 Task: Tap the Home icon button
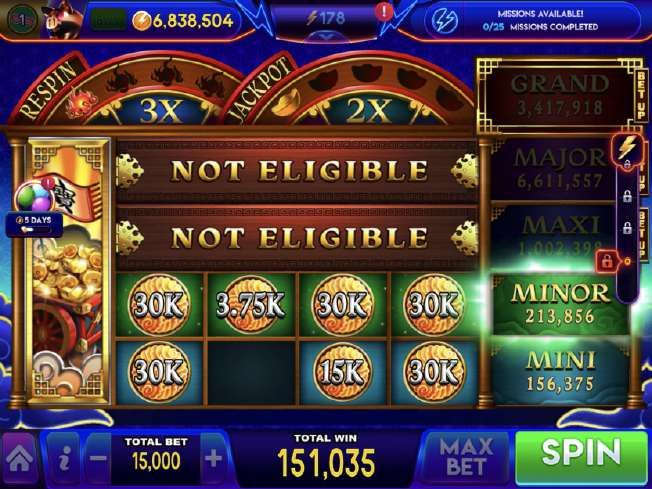pyautogui.click(x=20, y=458)
